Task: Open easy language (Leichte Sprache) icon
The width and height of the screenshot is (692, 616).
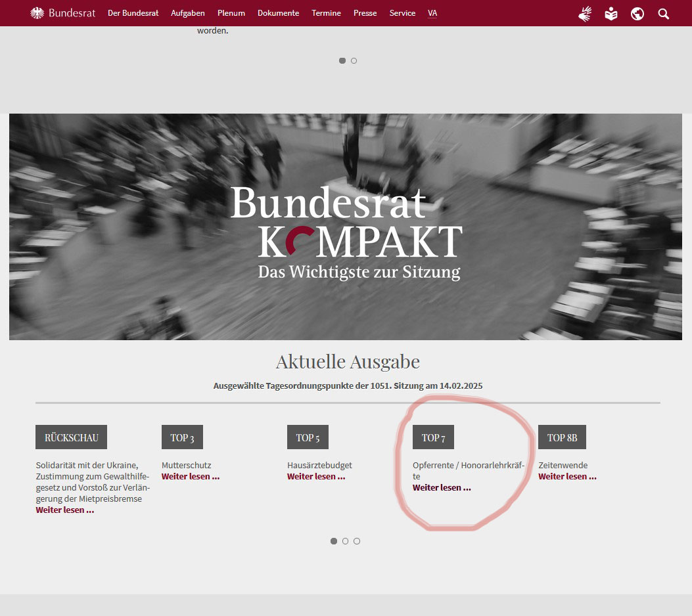Action: pos(611,14)
